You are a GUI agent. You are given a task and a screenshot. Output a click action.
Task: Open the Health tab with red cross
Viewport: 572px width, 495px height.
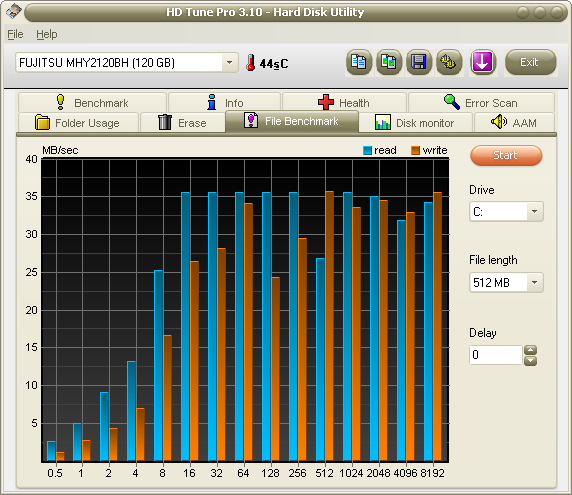click(344, 102)
